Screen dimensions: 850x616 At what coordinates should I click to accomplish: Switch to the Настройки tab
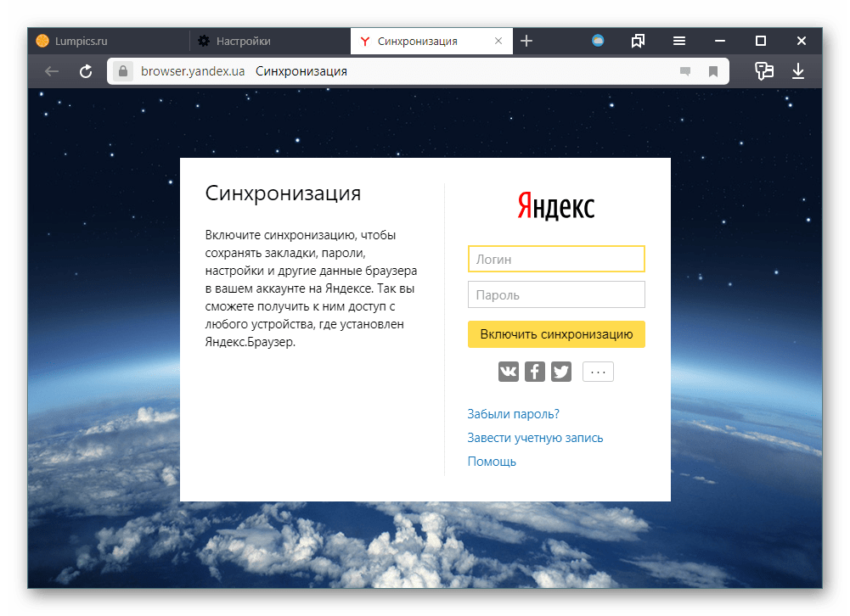(x=269, y=41)
